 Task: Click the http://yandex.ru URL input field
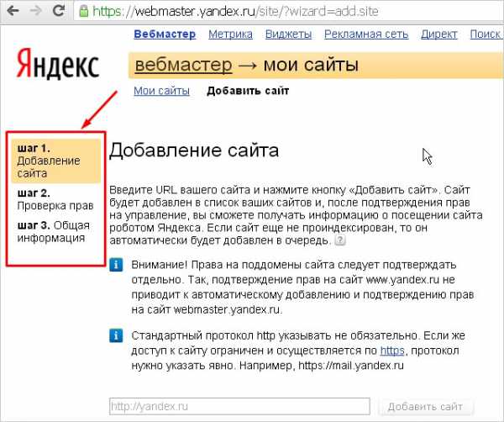pyautogui.click(x=239, y=407)
